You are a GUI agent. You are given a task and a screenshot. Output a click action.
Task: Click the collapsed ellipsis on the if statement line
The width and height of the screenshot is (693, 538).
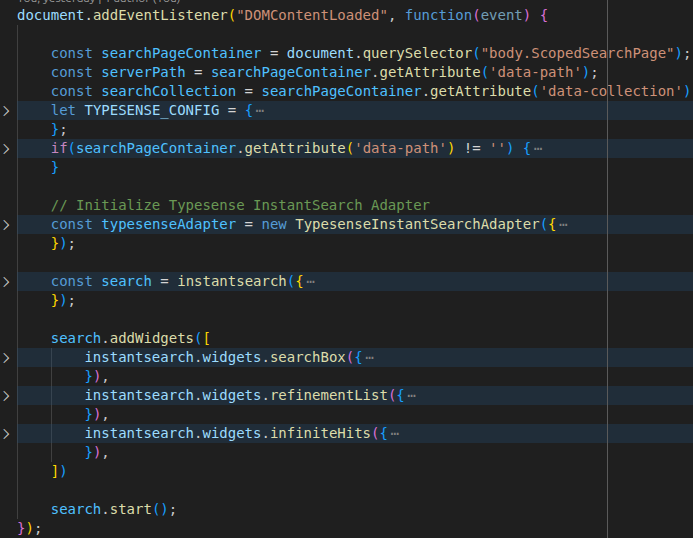pos(538,148)
